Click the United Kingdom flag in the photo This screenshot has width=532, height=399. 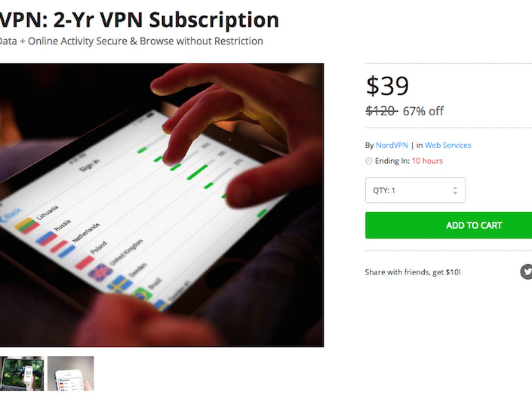click(100, 272)
